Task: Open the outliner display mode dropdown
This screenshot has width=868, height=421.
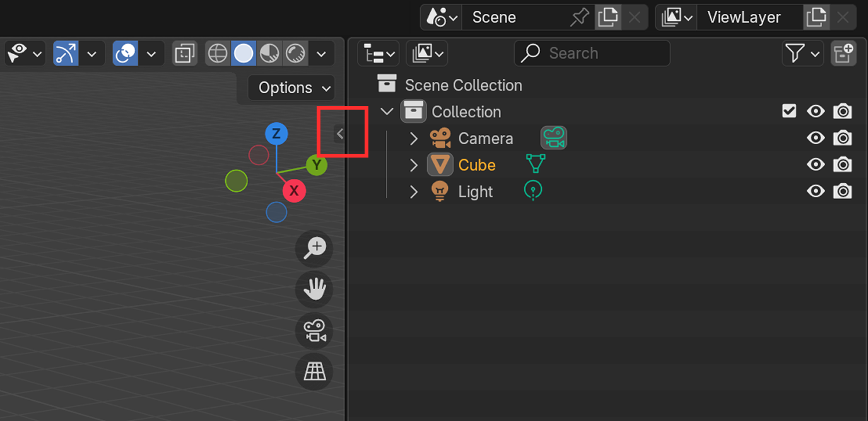Action: (426, 54)
